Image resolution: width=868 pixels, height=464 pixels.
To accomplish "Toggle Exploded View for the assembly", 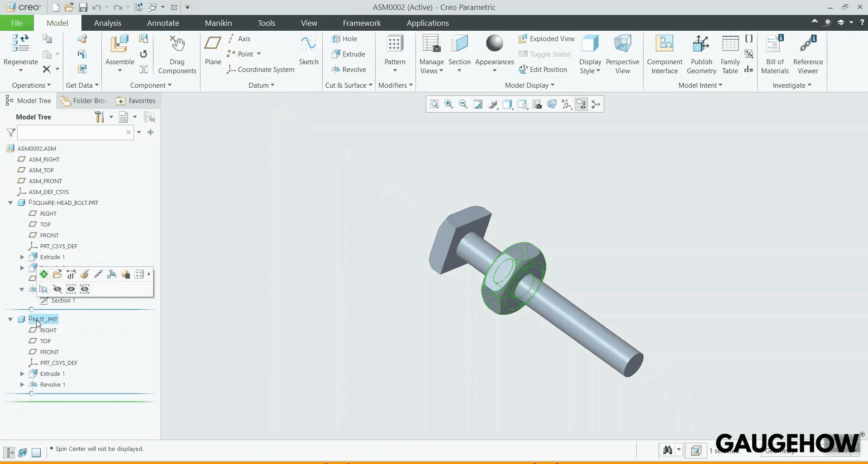I will pyautogui.click(x=547, y=39).
